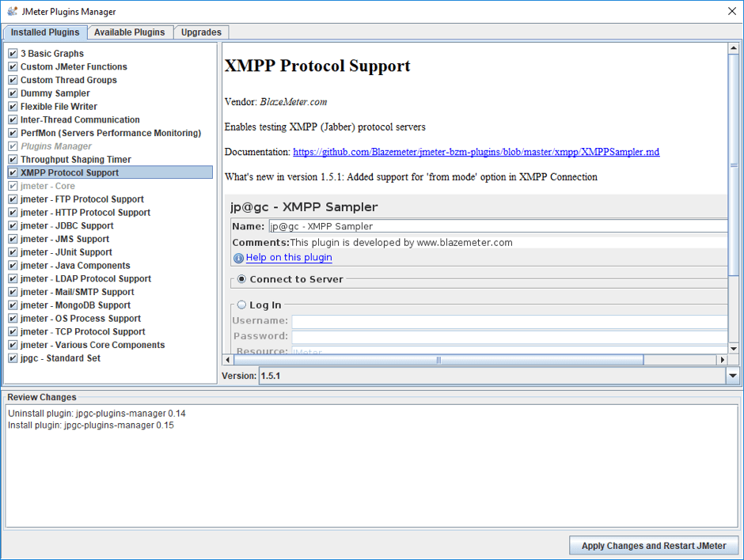
Task: Open the Version 1.5.1 dropdown arrow
Action: (733, 376)
